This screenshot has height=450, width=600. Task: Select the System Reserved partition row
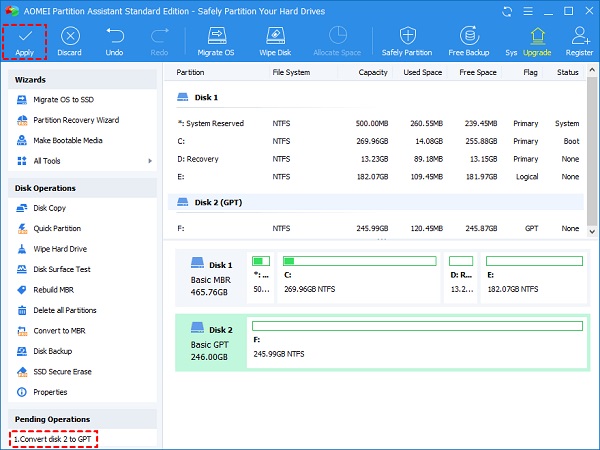(x=376, y=124)
